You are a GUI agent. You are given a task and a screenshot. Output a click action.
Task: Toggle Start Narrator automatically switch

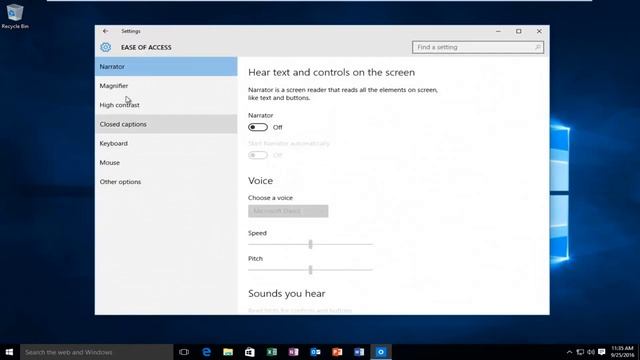(258, 155)
